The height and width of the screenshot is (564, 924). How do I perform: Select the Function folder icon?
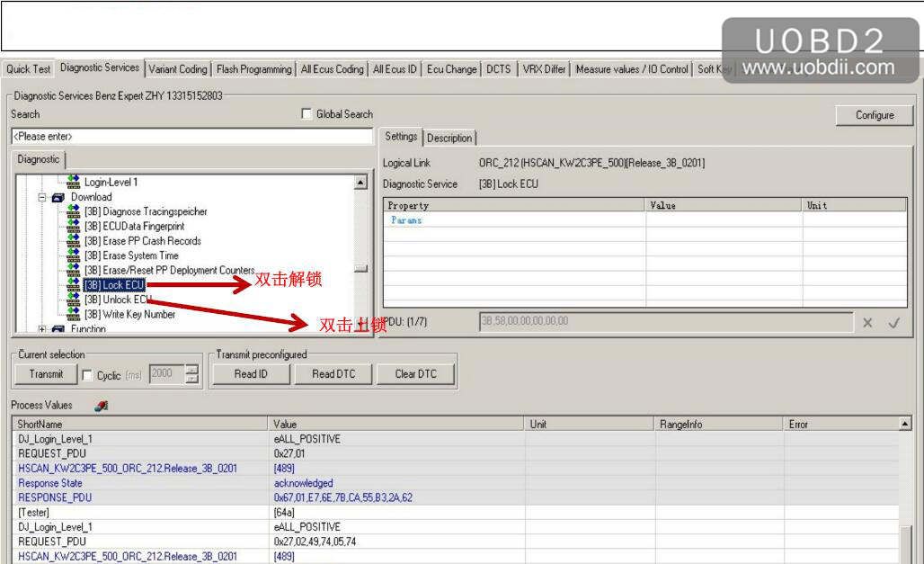click(x=58, y=328)
